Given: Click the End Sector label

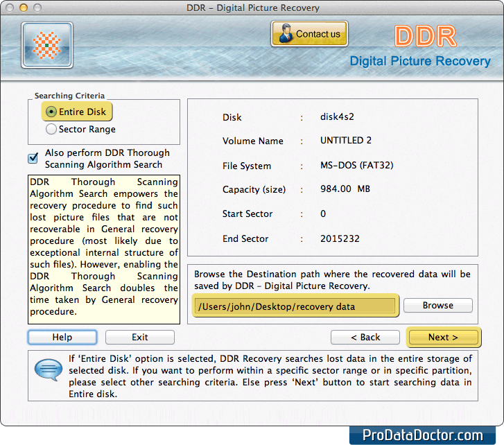Looking at the screenshot, I should pyautogui.click(x=245, y=238).
